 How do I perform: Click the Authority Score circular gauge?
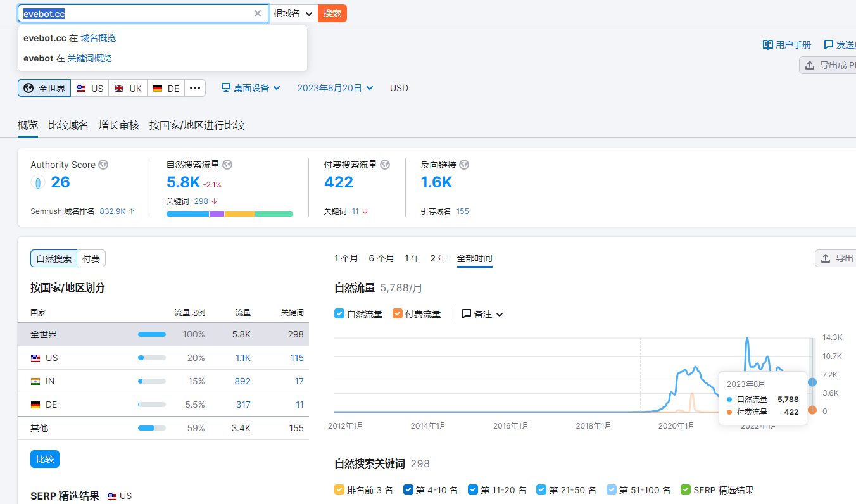coord(38,183)
